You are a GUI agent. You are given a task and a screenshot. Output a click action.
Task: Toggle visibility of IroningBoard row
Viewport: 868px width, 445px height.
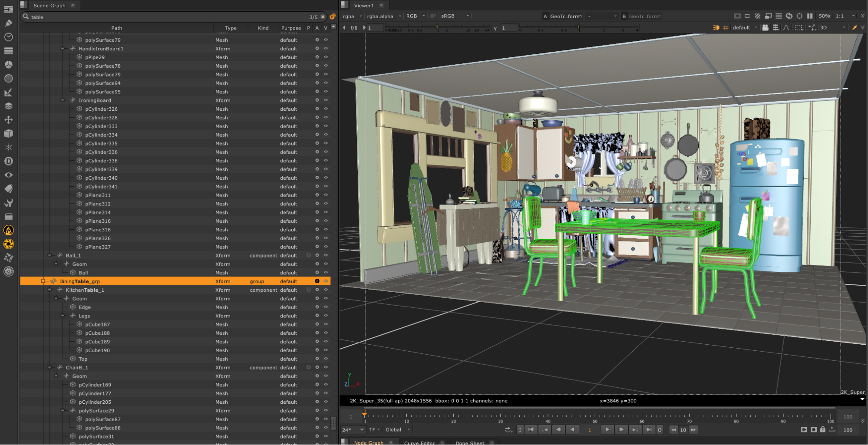(326, 100)
